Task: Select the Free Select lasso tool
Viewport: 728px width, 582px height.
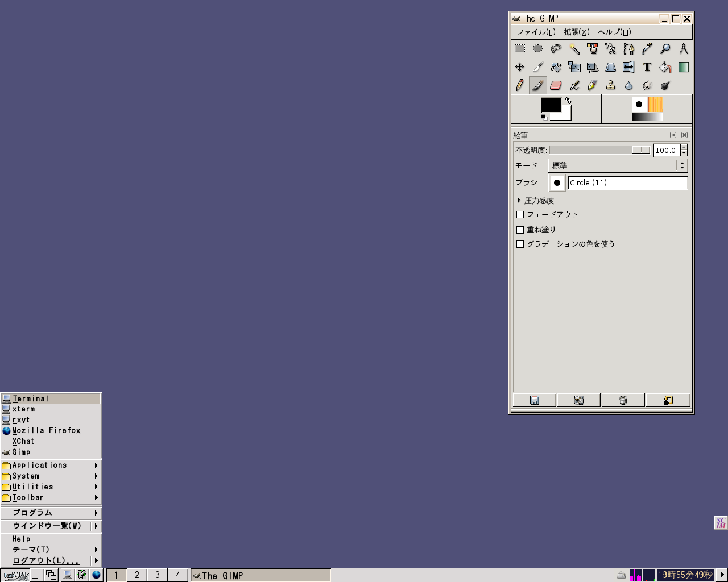Action: click(556, 49)
